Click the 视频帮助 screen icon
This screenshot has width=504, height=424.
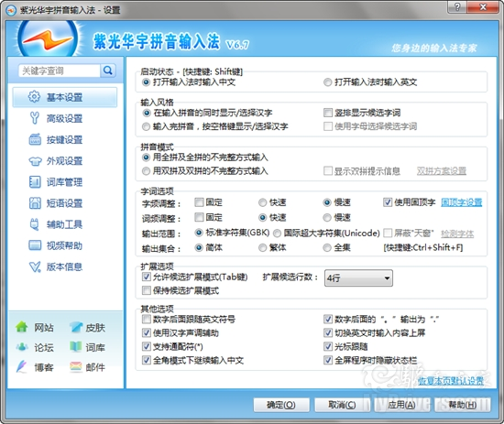click(x=35, y=245)
